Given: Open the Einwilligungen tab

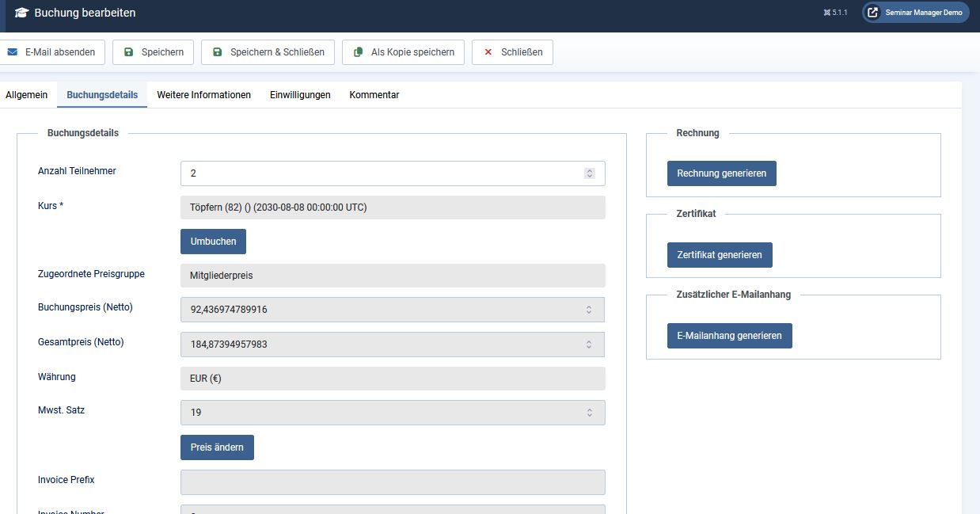Looking at the screenshot, I should (x=300, y=95).
